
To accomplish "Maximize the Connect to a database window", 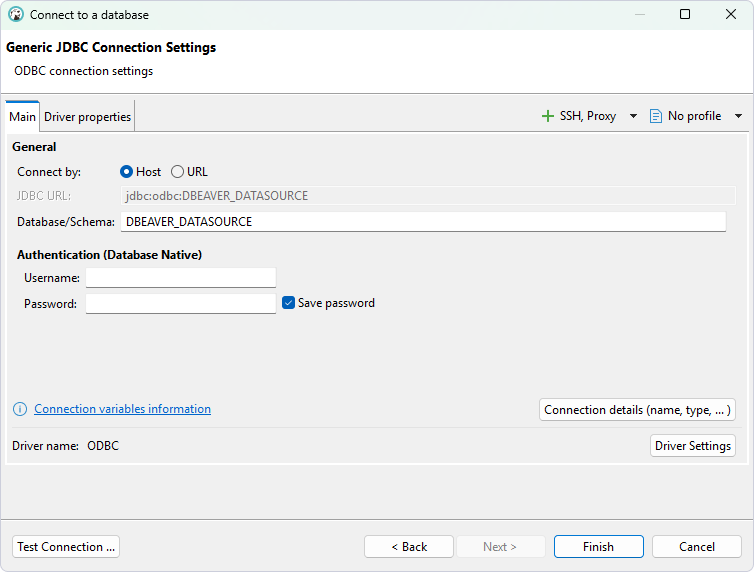I will tap(685, 14).
